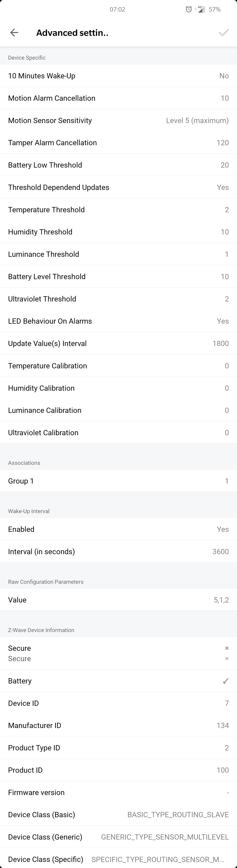Tap the Battery checkmark indicator
Screen dimensions: 237x868
point(226,681)
